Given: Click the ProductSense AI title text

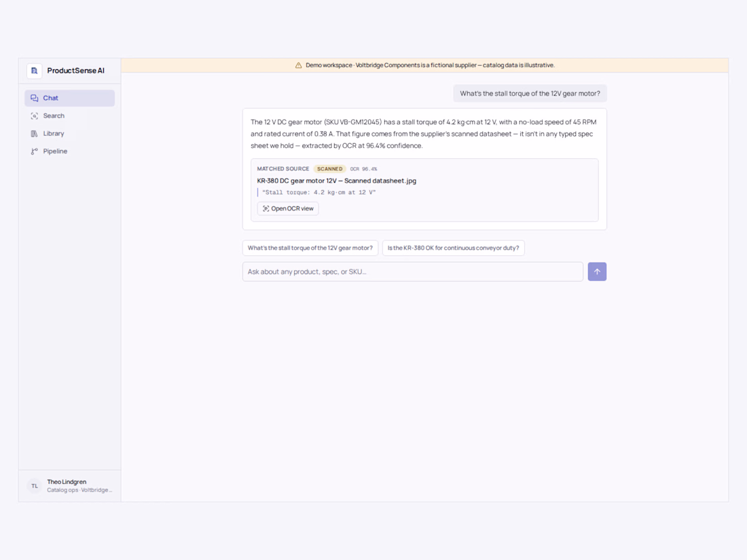Looking at the screenshot, I should click(76, 71).
